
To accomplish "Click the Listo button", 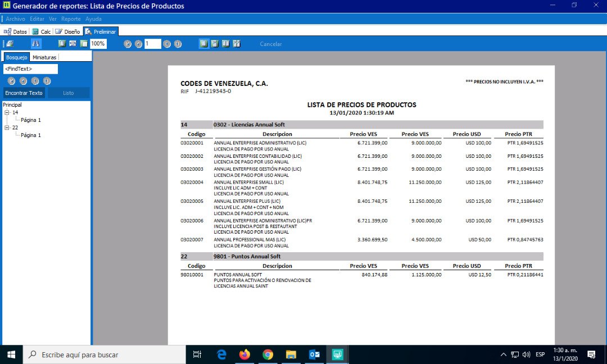I will point(69,93).
